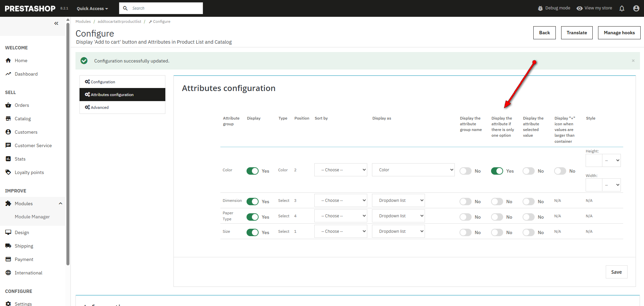Click the Manage hooks button
644x306 pixels.
(x=619, y=33)
